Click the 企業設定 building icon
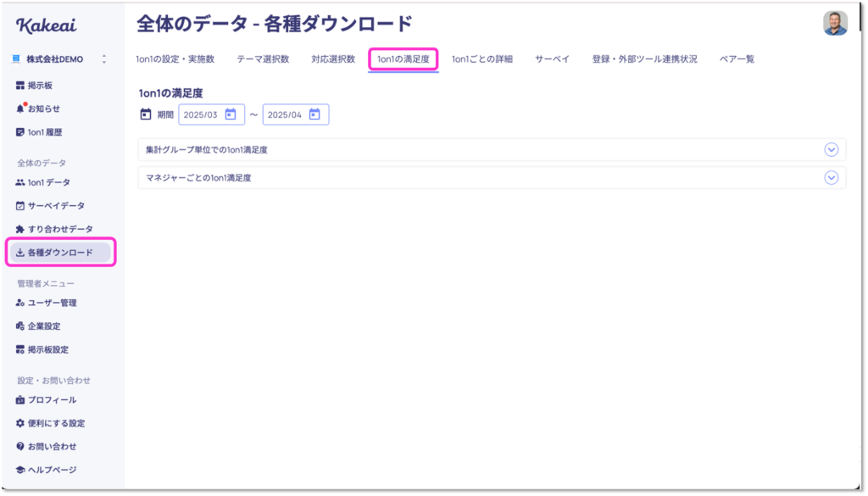Screen dimensions: 868x496 [20, 326]
